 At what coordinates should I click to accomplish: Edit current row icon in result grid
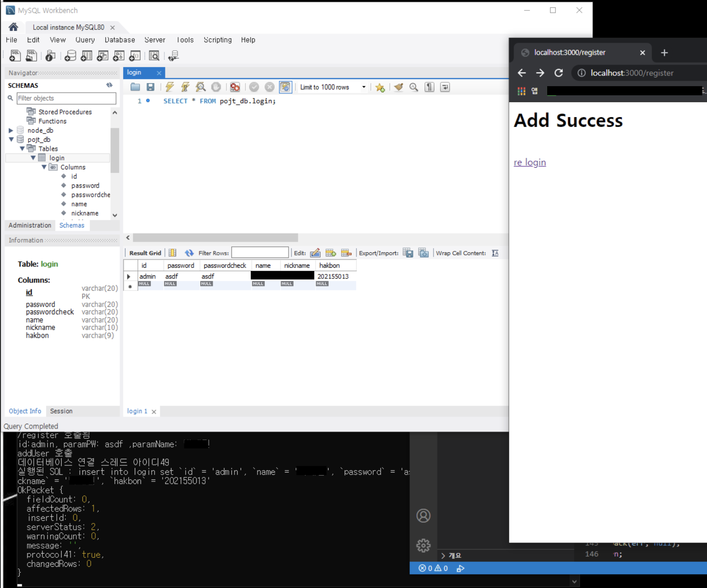coord(315,253)
